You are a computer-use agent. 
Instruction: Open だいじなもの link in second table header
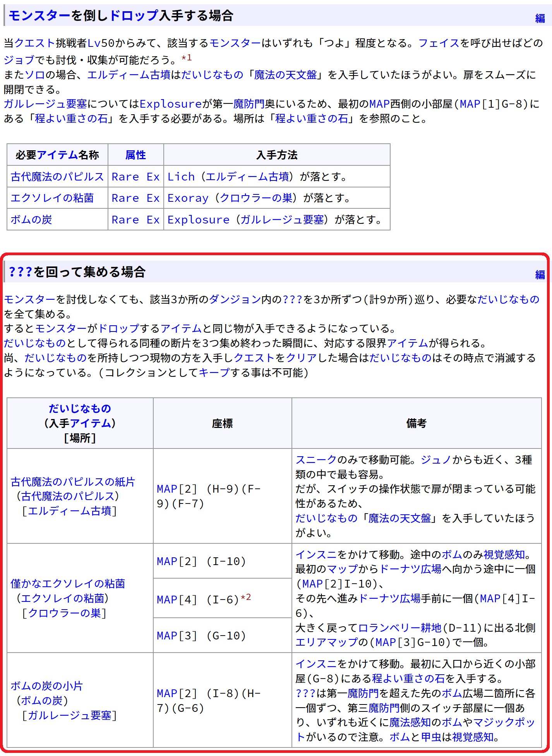click(80, 409)
